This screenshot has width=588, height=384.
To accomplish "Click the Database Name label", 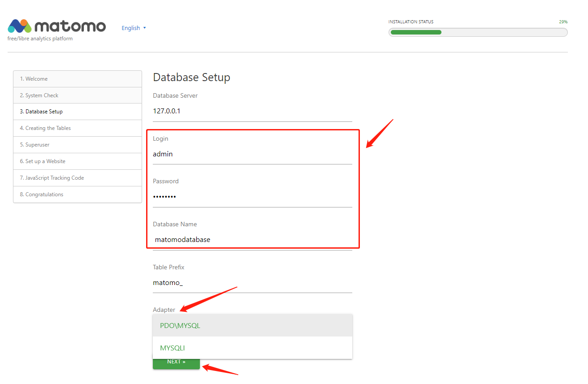I will click(x=175, y=224).
